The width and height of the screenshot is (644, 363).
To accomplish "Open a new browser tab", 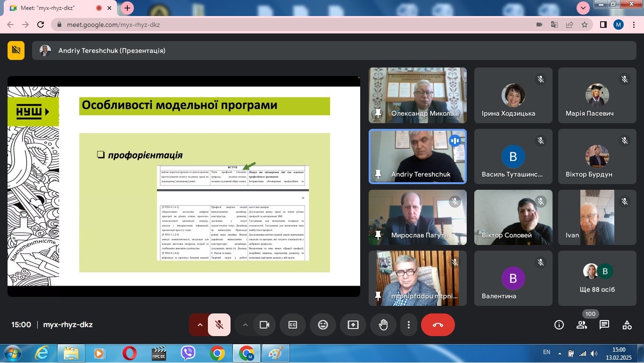I will pyautogui.click(x=127, y=8).
